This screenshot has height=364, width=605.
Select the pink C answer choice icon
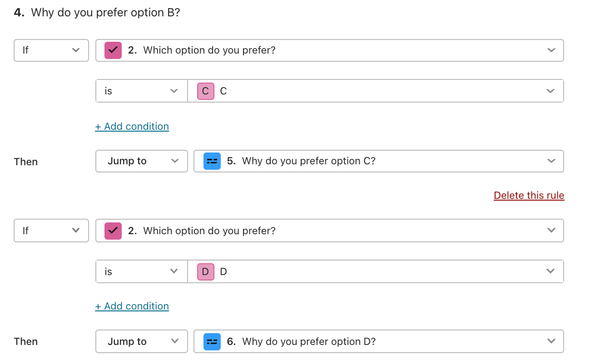[x=206, y=91]
